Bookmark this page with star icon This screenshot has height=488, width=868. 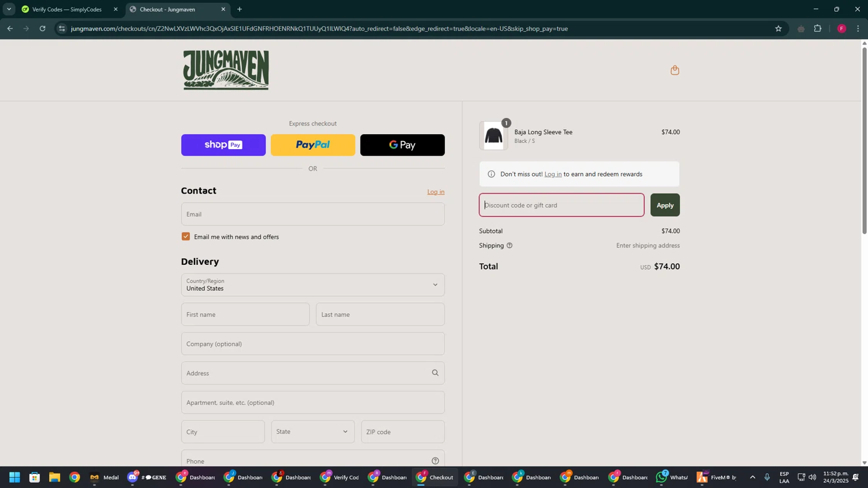pos(778,28)
